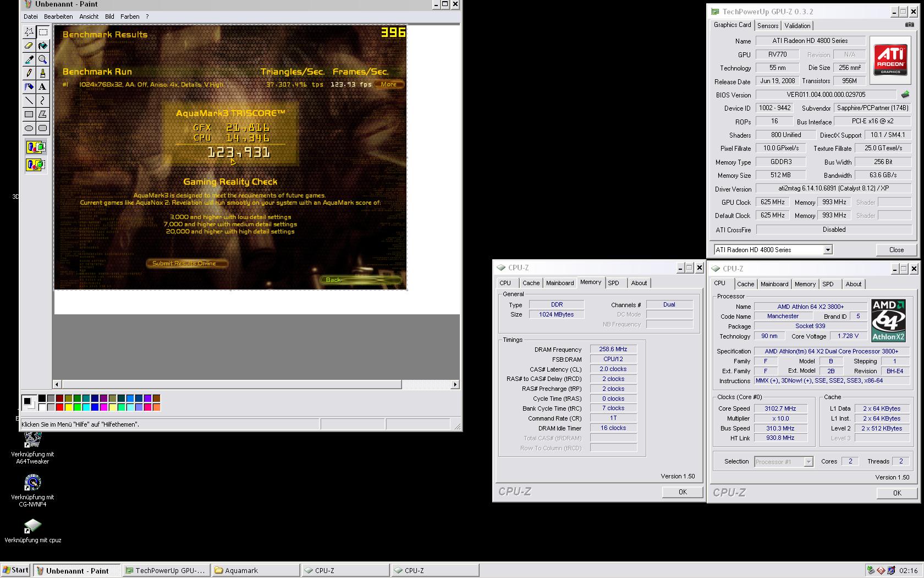This screenshot has width=924, height=578.
Task: Pick the Rectangle shape tool
Action: coord(29,114)
